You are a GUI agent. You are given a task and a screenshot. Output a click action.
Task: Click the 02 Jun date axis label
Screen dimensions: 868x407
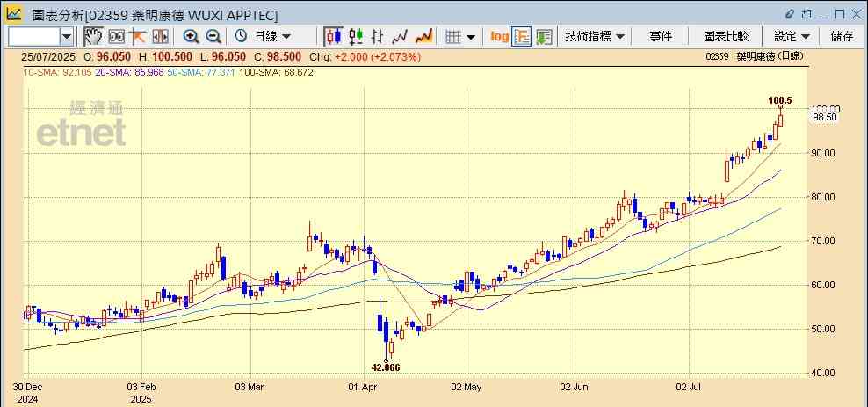(x=575, y=387)
